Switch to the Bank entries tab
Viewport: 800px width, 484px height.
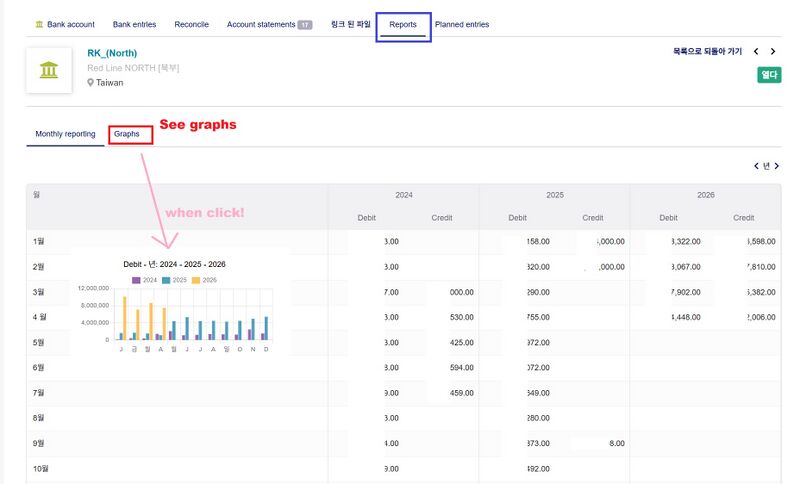point(134,24)
